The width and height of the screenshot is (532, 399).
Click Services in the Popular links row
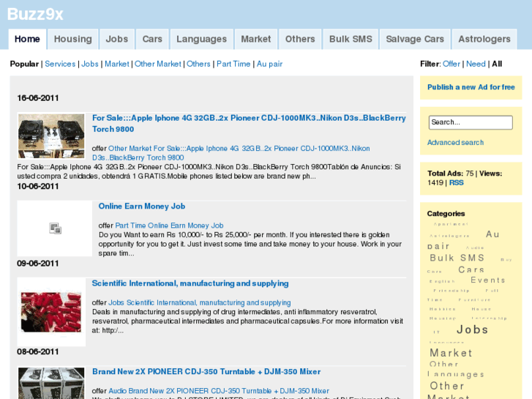tap(60, 64)
